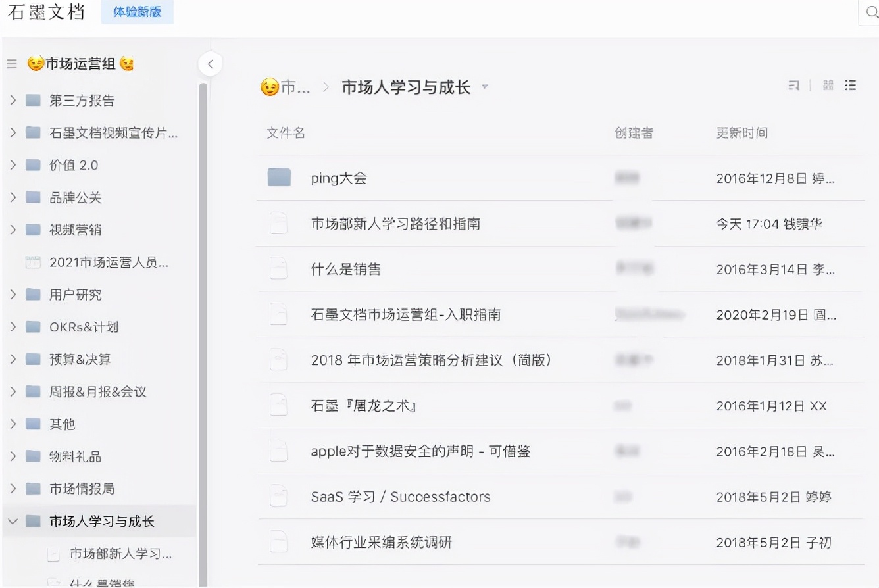Expand the 预算&决算 tree node
Screen dimensions: 879x588
click(13, 359)
